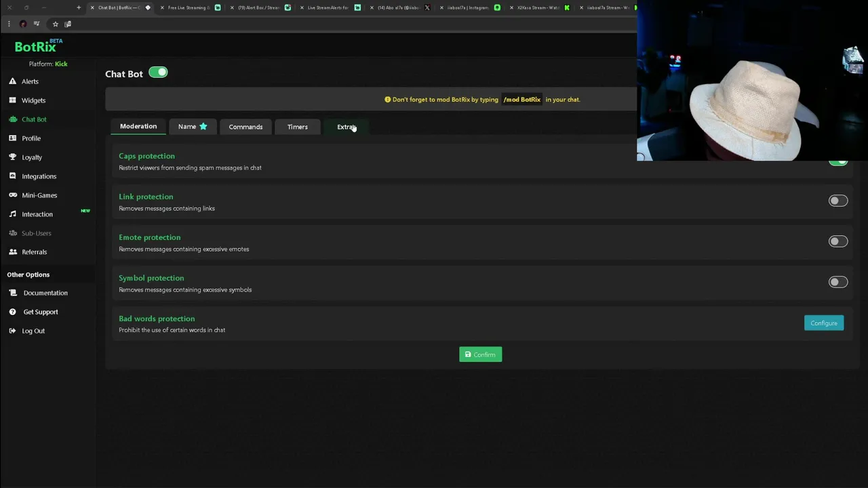
Task: Enable Link protection toggle
Action: 838,201
